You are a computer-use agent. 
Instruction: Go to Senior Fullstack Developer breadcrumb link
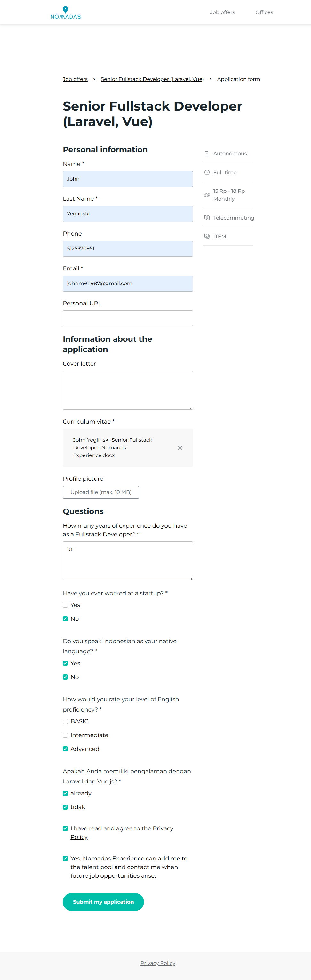(152, 79)
